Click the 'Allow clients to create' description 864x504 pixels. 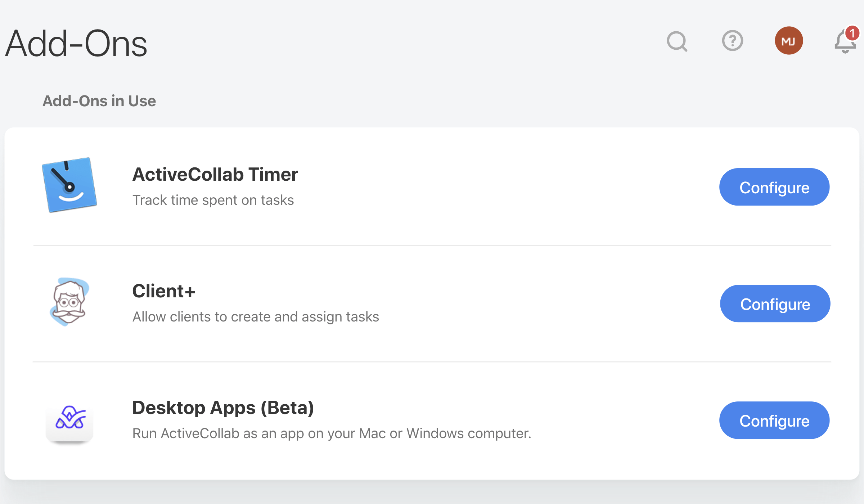255,317
